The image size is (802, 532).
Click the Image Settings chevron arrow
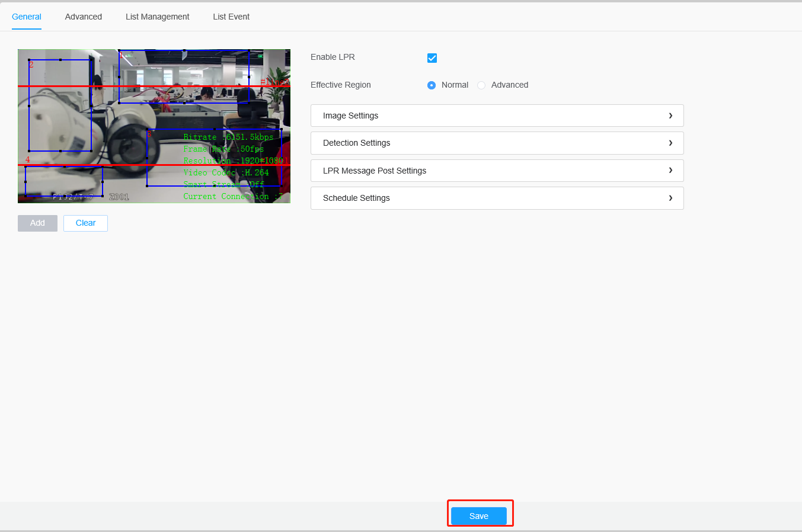[x=670, y=116]
